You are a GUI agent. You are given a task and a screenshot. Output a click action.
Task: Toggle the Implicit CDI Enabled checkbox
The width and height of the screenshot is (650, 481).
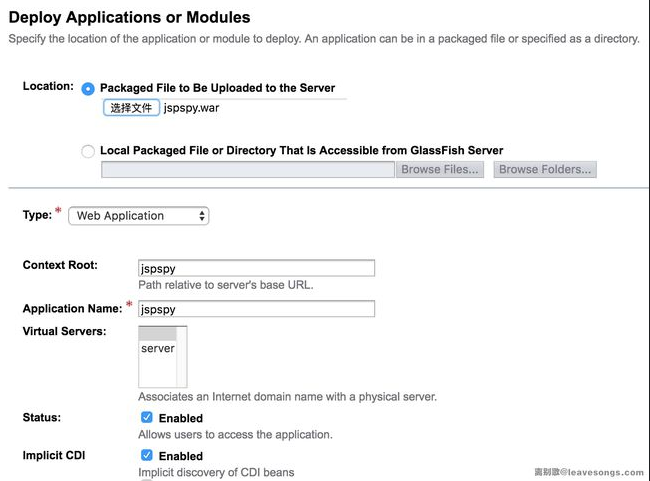[x=147, y=455]
